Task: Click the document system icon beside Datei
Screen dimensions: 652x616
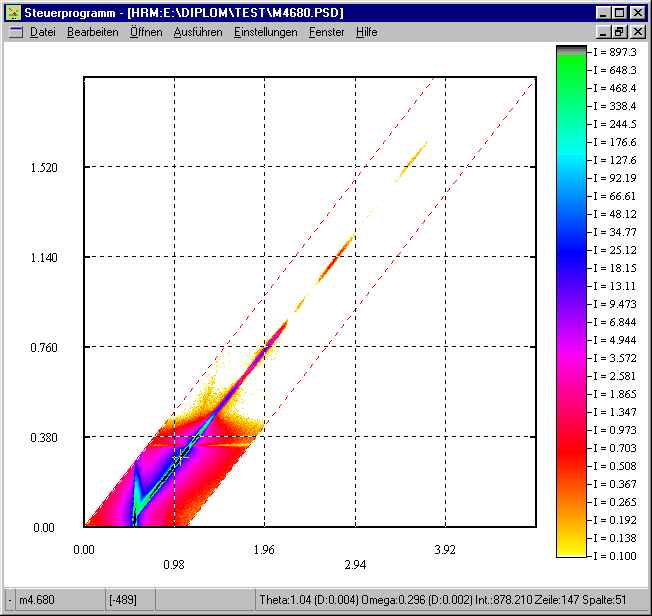Action: (x=16, y=32)
